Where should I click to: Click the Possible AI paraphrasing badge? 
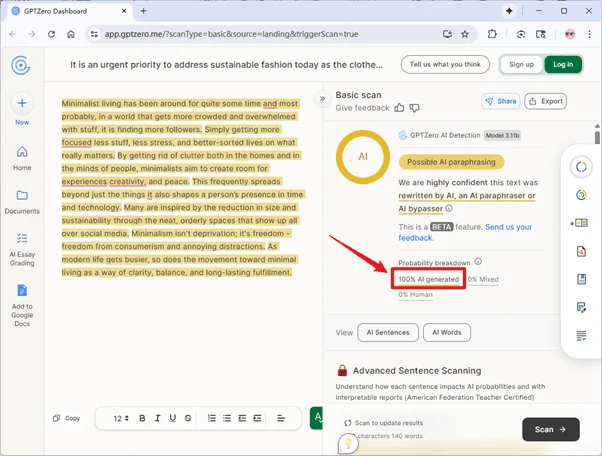(x=451, y=162)
